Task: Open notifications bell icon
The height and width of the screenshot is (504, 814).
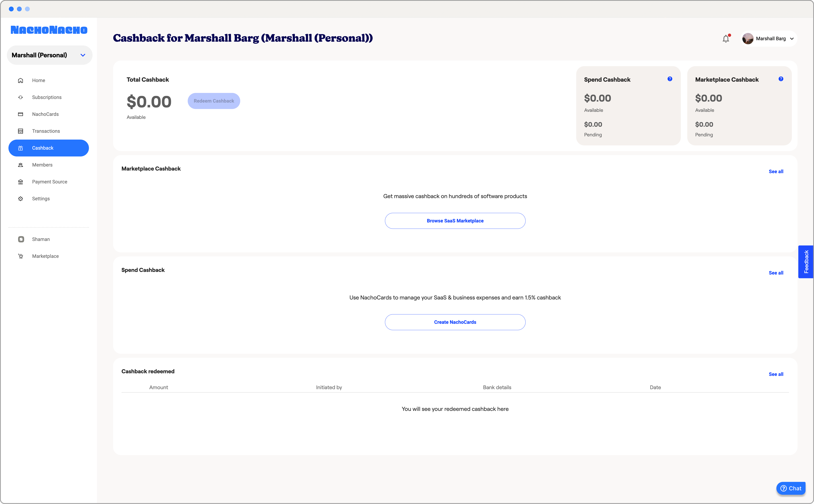Action: [x=726, y=39]
